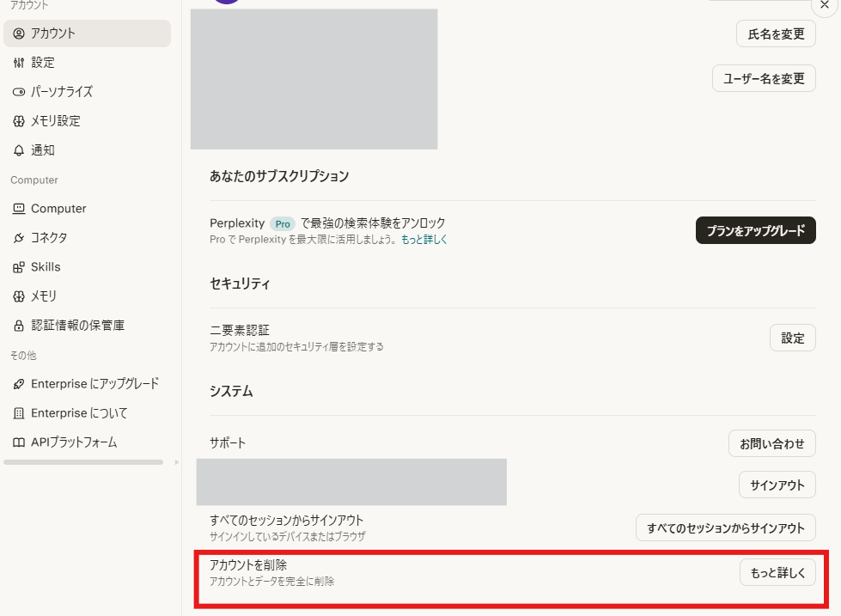Click the APIプラットフォーム book icon
This screenshot has height=616, width=841.
tap(19, 442)
